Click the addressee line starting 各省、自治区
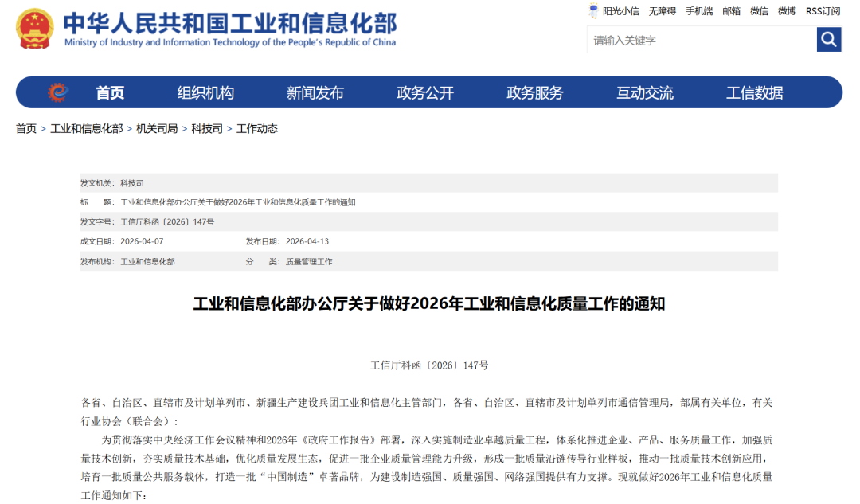The width and height of the screenshot is (860, 504). 427,412
